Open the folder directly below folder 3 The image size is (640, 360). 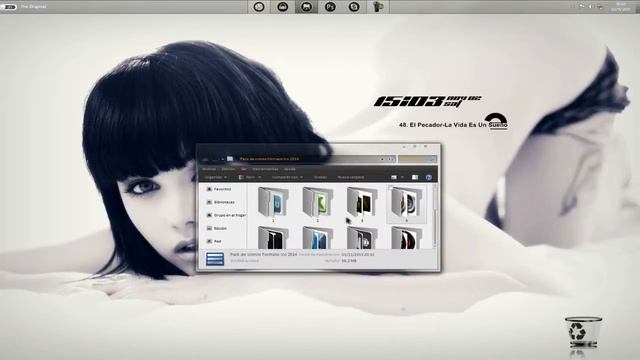click(362, 238)
